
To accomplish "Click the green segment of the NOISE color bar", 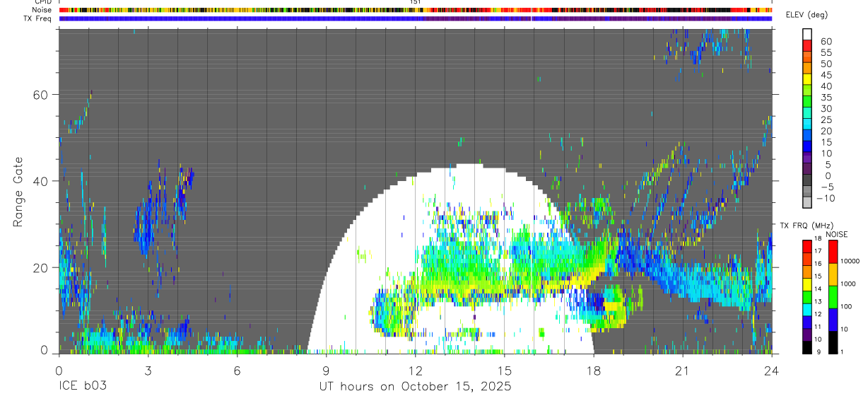I will coord(833,297).
